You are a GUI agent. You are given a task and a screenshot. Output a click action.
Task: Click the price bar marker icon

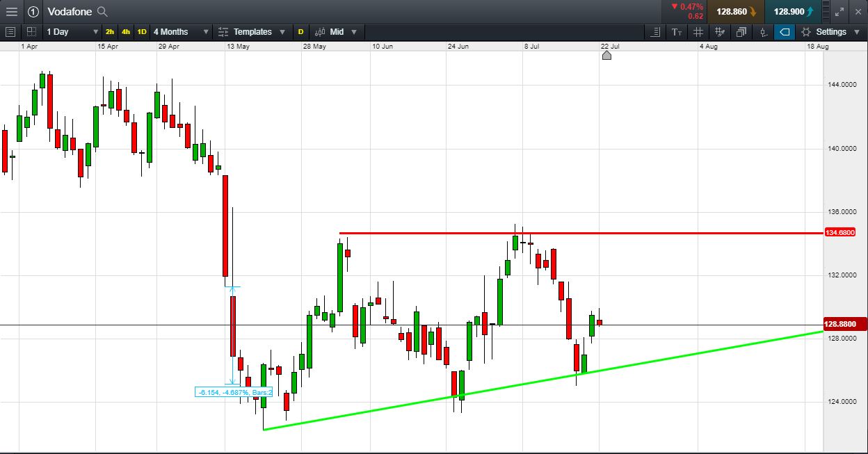[763, 32]
